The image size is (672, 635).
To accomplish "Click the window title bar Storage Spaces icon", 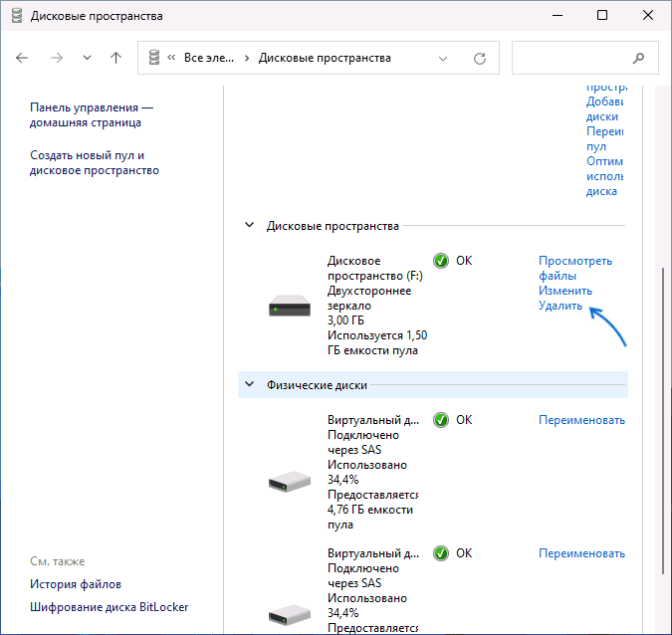I will click(x=17, y=15).
